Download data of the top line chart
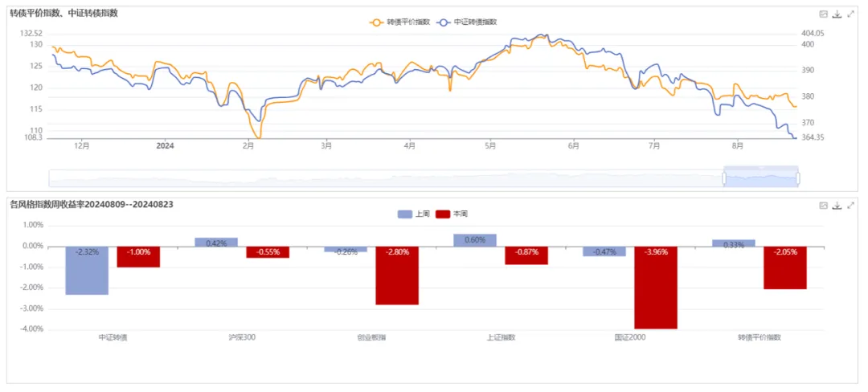 837,14
